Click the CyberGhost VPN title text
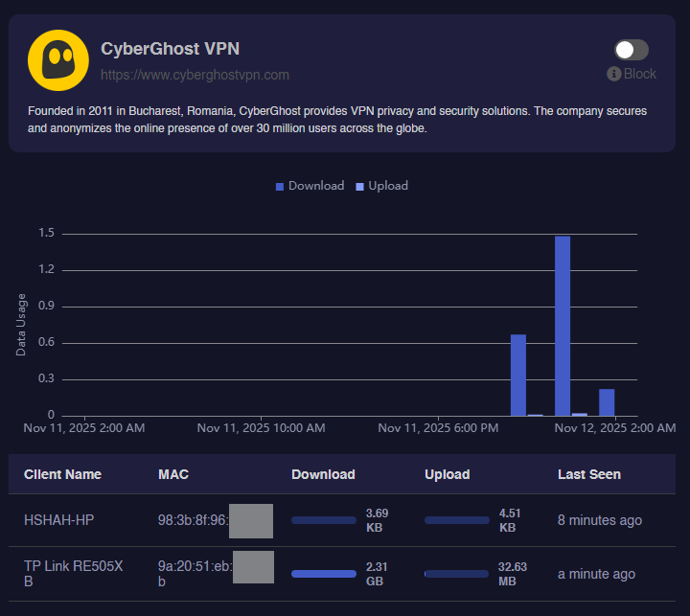 172,50
